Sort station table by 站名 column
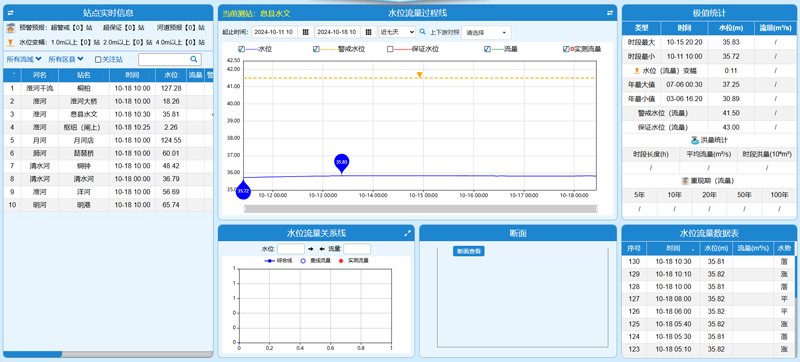Viewport: 800px width, 362px height. pos(84,75)
